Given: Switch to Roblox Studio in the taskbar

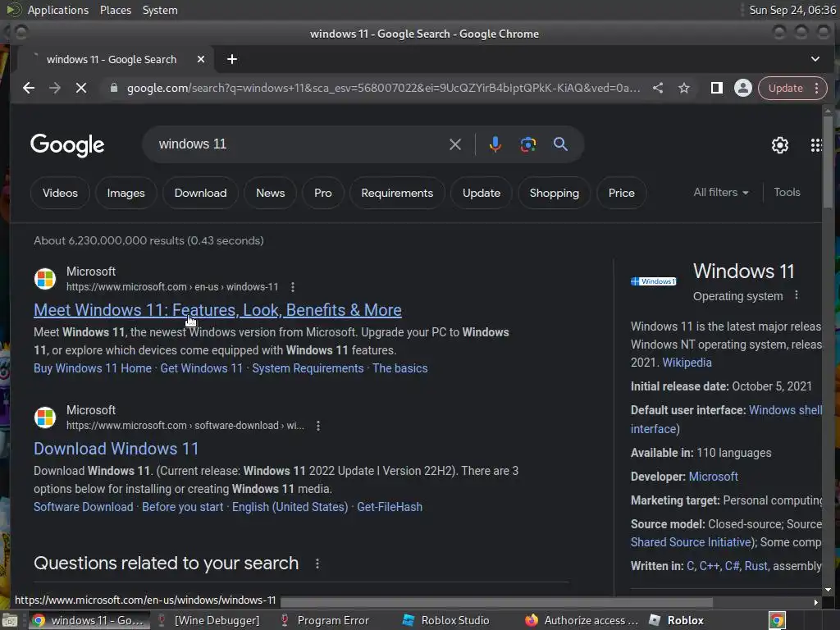Looking at the screenshot, I should tap(445, 620).
